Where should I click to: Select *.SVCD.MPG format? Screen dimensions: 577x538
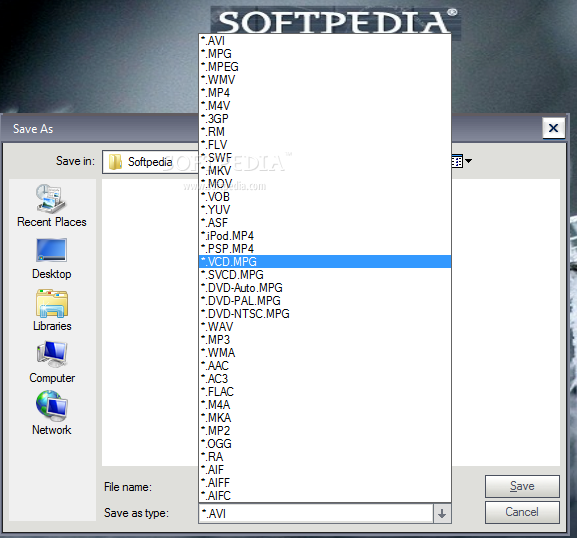[325, 275]
